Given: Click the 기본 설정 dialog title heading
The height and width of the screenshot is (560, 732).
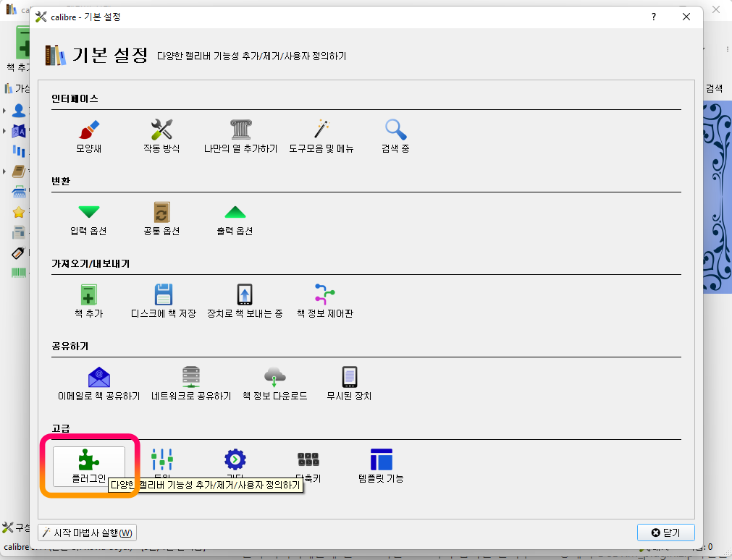Looking at the screenshot, I should click(110, 55).
